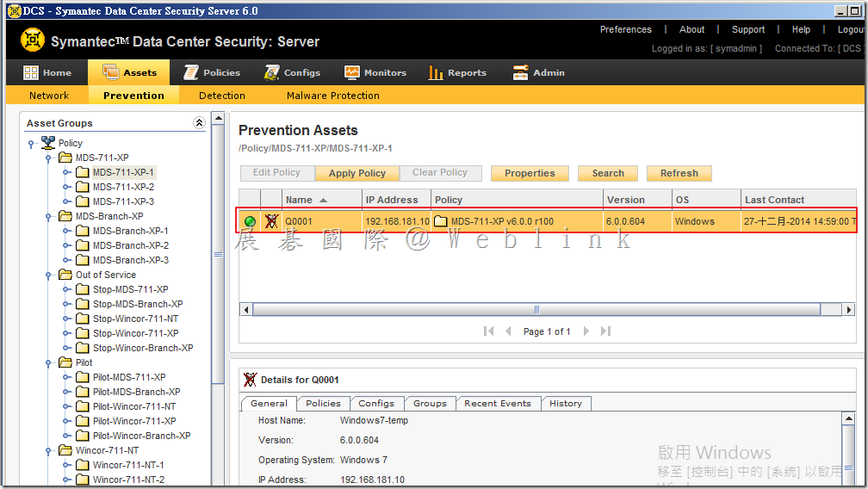Open the Detection sub-tab
This screenshot has width=868, height=489.
pyautogui.click(x=222, y=96)
